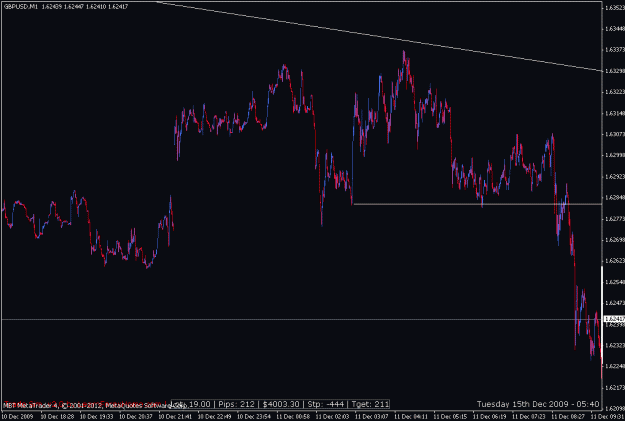
Task: Click the 10 Dec 21:41 time axis label
Action: (x=175, y=416)
